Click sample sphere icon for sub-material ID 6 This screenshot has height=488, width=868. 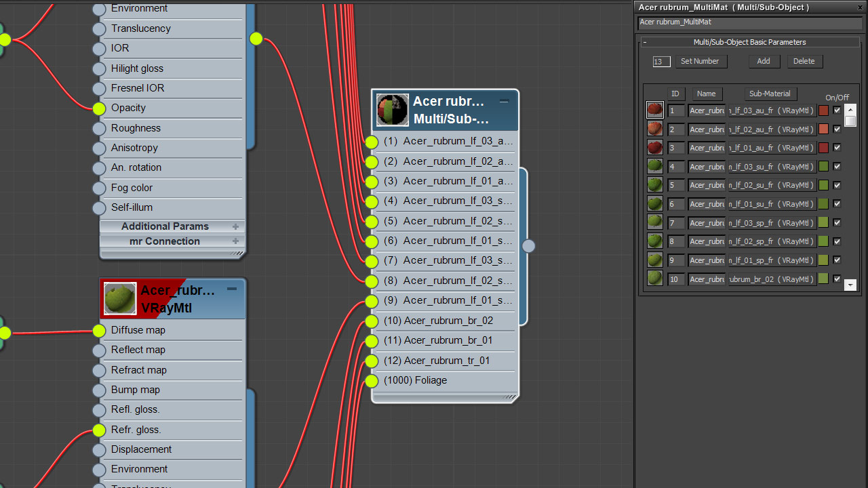click(x=655, y=203)
